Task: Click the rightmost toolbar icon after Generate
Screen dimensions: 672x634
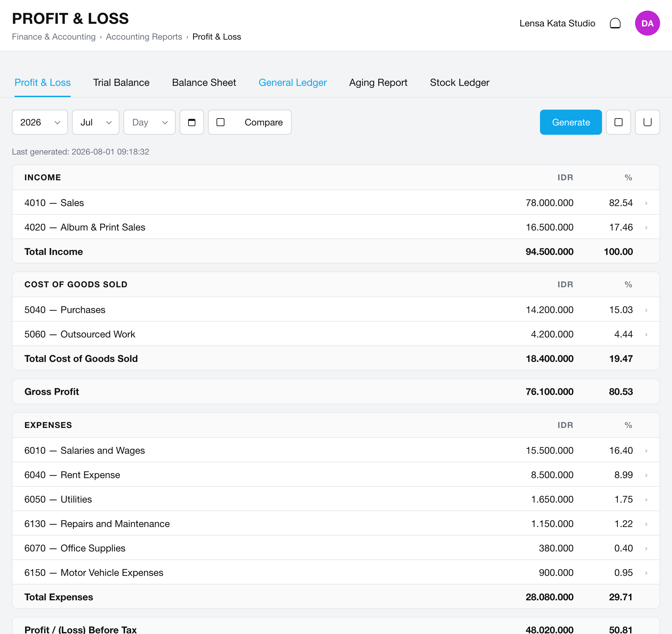Action: [647, 122]
